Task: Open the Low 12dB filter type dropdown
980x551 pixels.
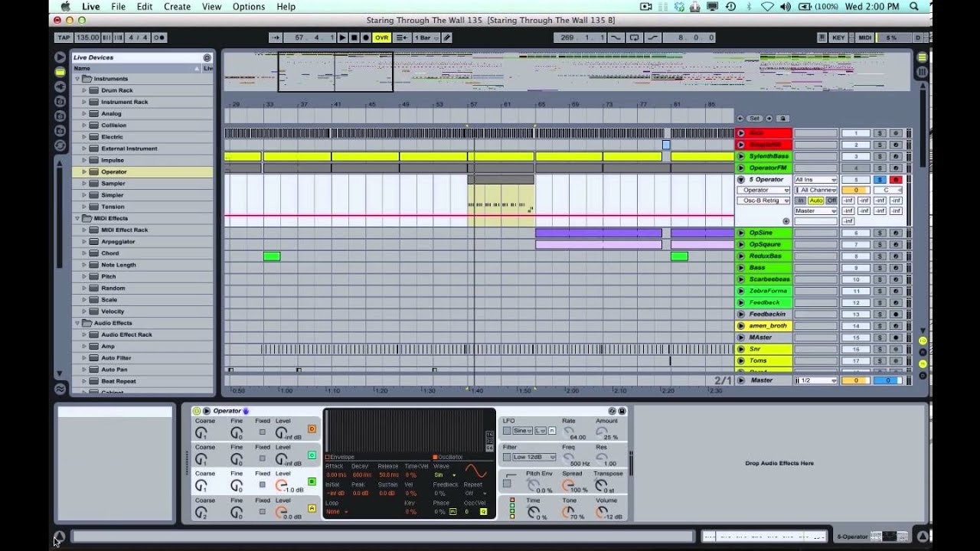Action: point(534,457)
